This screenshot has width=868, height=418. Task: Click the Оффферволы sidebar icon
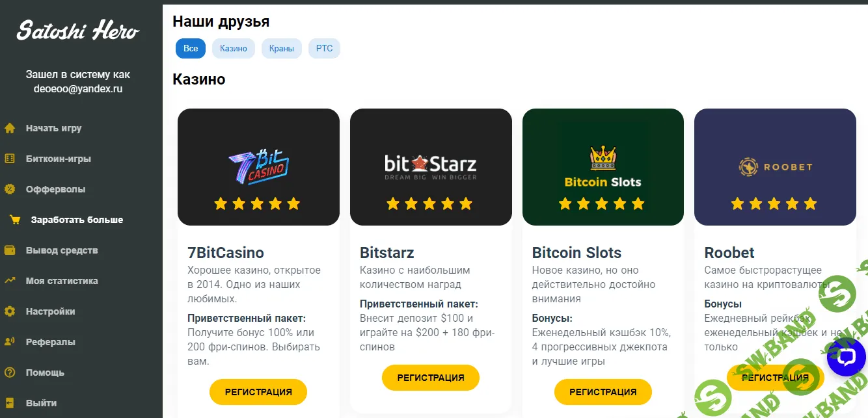click(x=10, y=189)
